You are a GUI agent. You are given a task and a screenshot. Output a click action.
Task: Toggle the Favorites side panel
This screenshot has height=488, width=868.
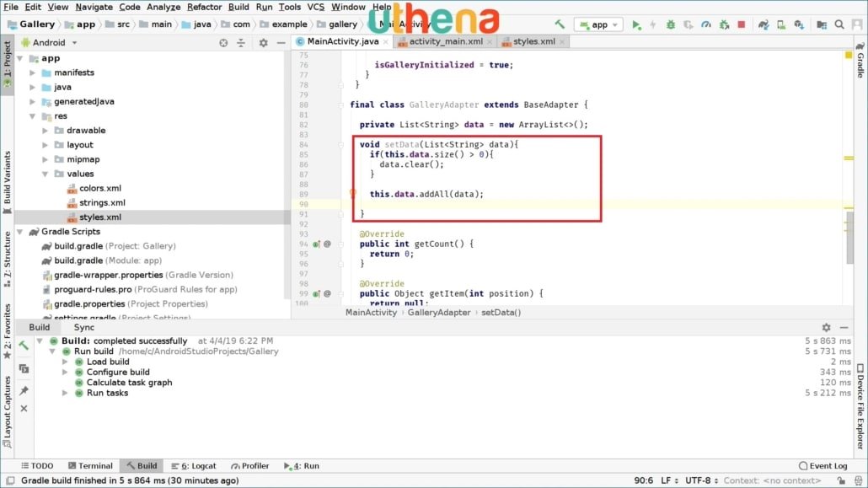point(8,331)
